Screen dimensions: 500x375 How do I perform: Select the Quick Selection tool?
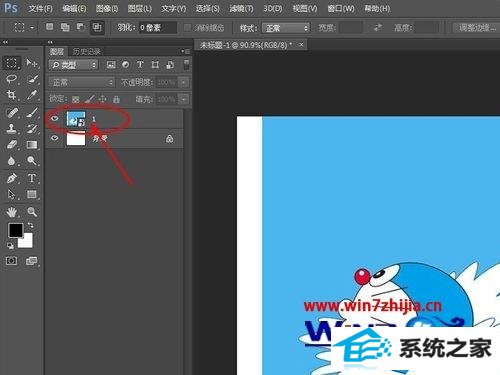(32, 79)
